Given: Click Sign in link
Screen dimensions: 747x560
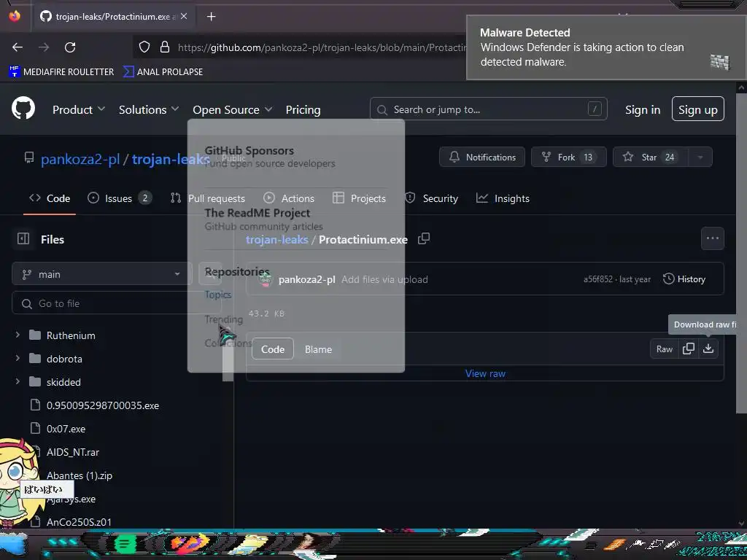Looking at the screenshot, I should pos(643,109).
